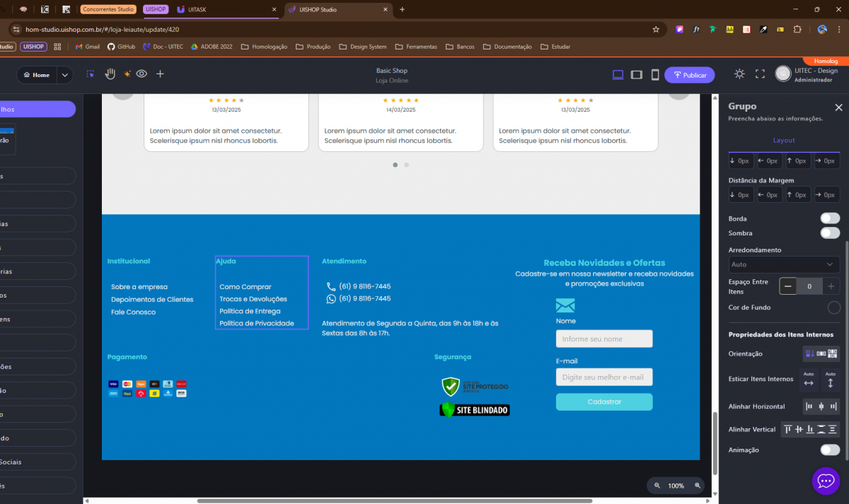This screenshot has height=504, width=849.
Task: Turn on the Sombra switch
Action: tap(830, 233)
